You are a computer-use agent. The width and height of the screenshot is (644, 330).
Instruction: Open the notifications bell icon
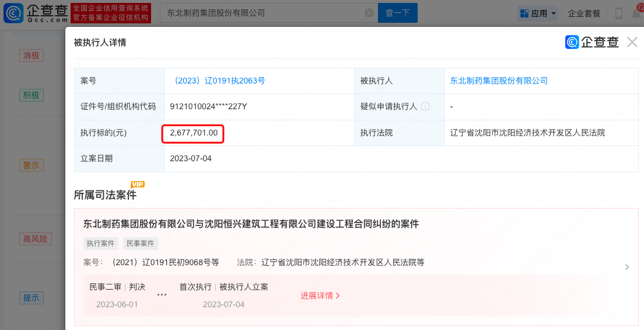coord(638,13)
